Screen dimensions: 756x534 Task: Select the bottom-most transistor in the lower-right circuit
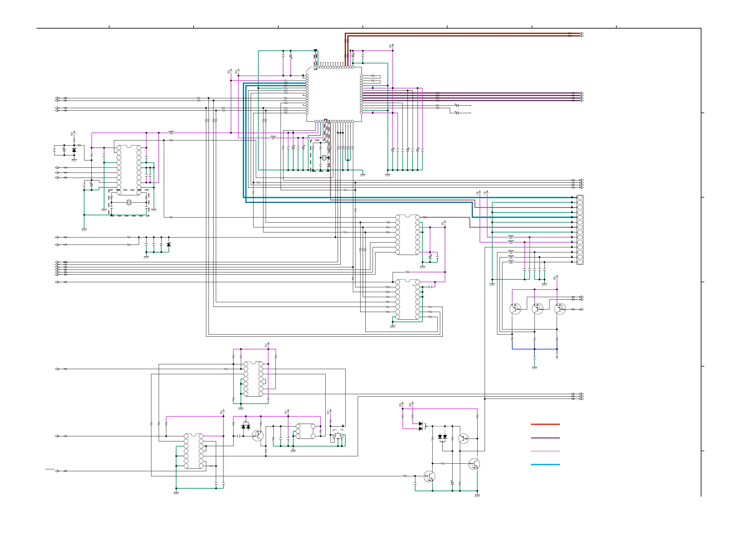click(x=429, y=476)
